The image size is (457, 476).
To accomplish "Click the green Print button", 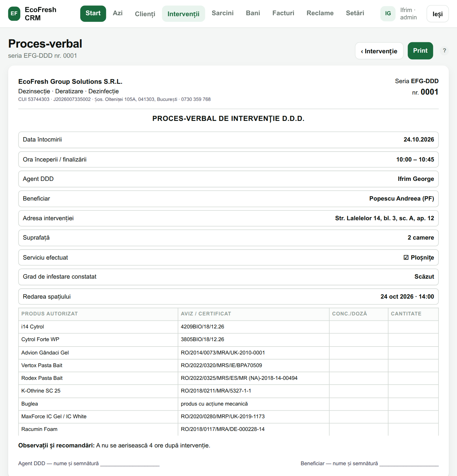I will 420,51.
